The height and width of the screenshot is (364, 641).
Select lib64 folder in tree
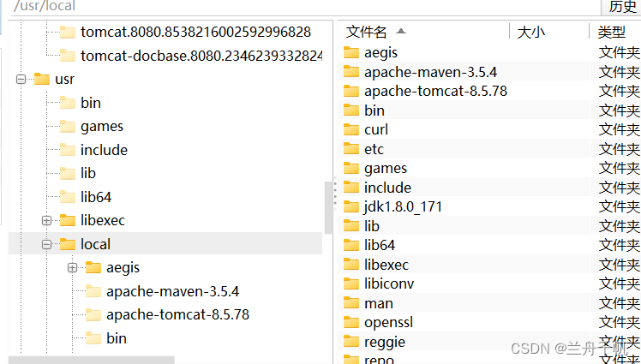[x=96, y=197]
